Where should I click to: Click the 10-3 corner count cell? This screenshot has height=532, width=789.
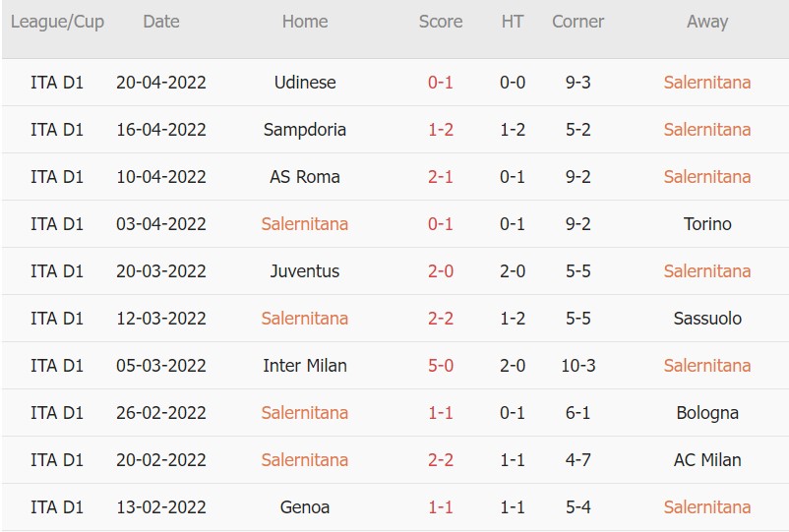(x=577, y=366)
